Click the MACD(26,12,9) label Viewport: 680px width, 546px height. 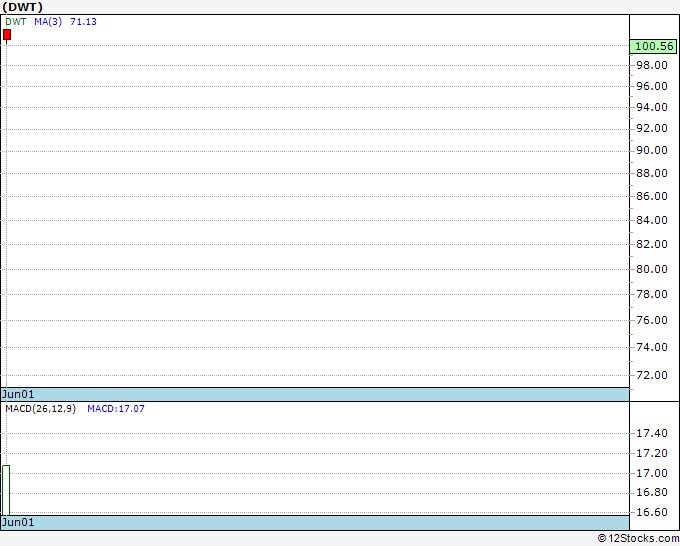(40, 409)
